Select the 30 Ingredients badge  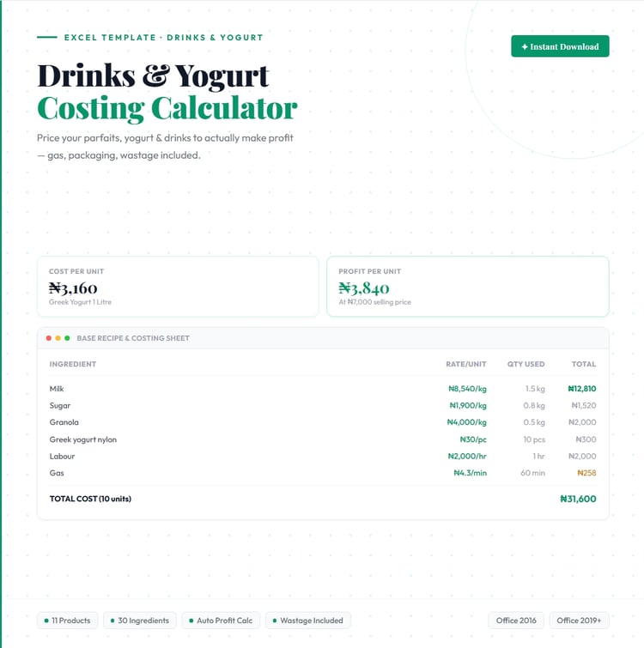pyautogui.click(x=140, y=621)
